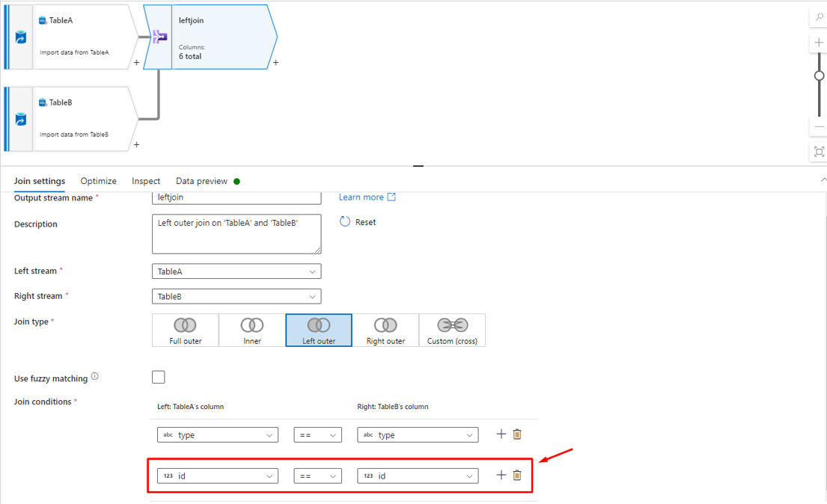The image size is (827, 504).
Task: Click "Left: TableA's column" header
Action: 190,407
